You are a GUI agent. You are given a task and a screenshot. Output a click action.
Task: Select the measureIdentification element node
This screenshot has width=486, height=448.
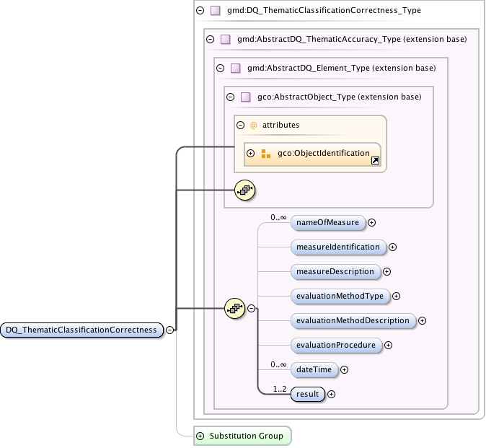[x=338, y=247]
